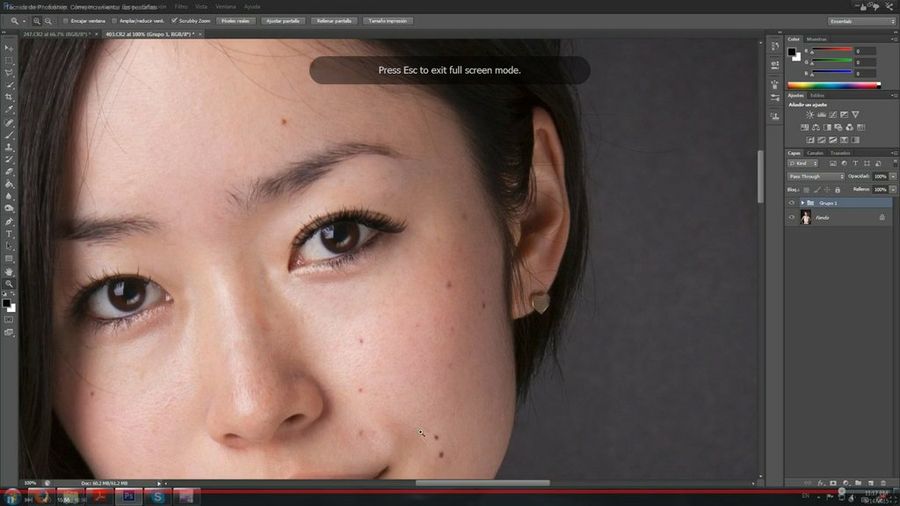Select the Move tool
900x506 pixels.
point(9,48)
